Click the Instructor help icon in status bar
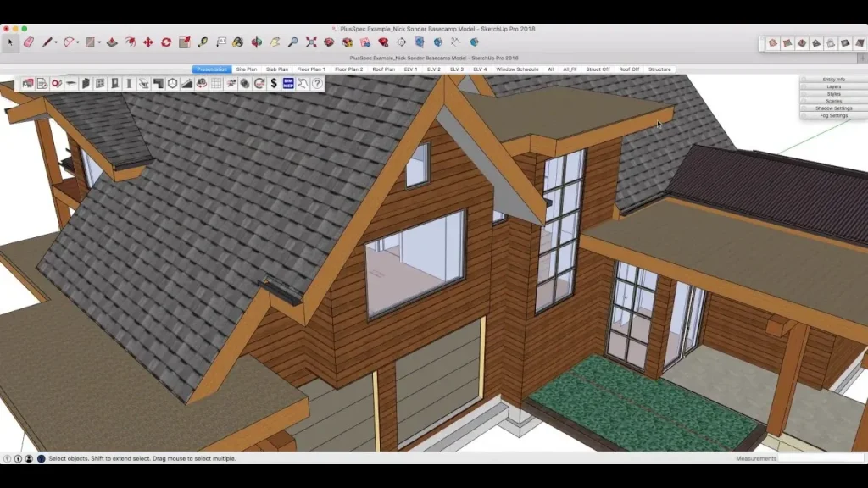The width and height of the screenshot is (868, 488). 41,458
